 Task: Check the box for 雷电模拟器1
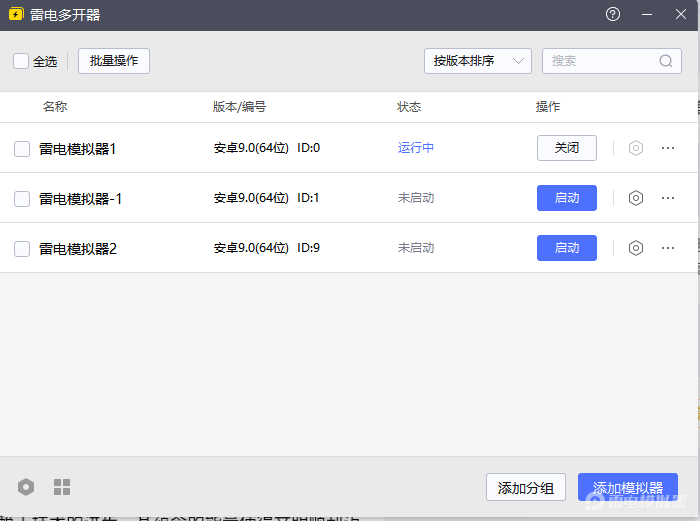point(22,149)
